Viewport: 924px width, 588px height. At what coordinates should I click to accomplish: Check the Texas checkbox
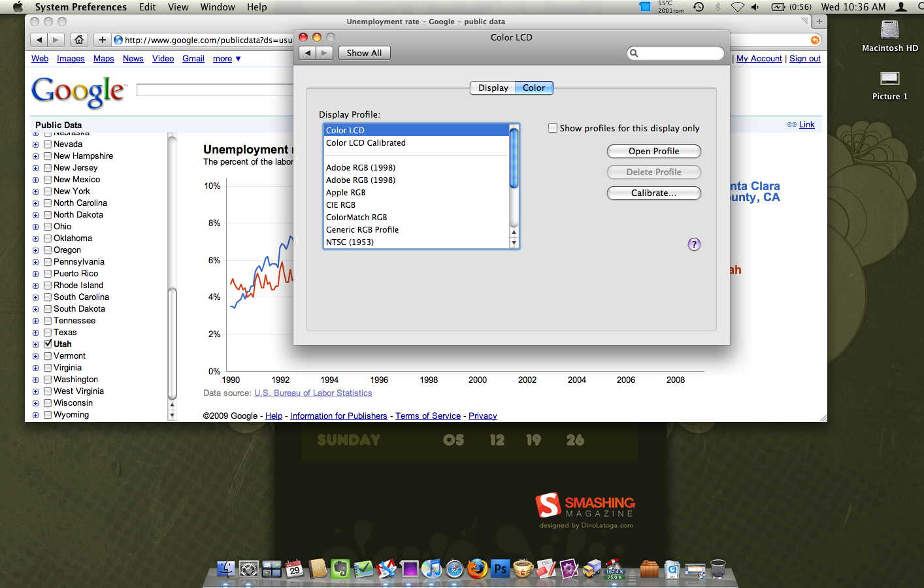click(x=48, y=332)
